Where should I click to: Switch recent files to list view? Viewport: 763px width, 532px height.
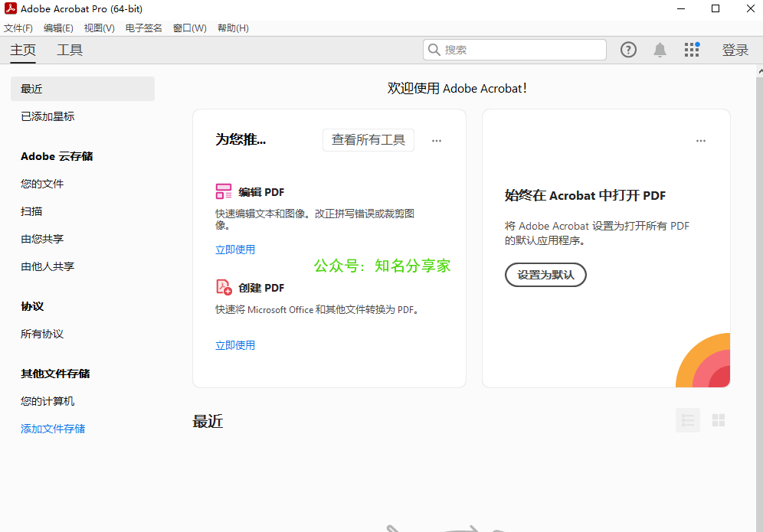pyautogui.click(x=688, y=420)
